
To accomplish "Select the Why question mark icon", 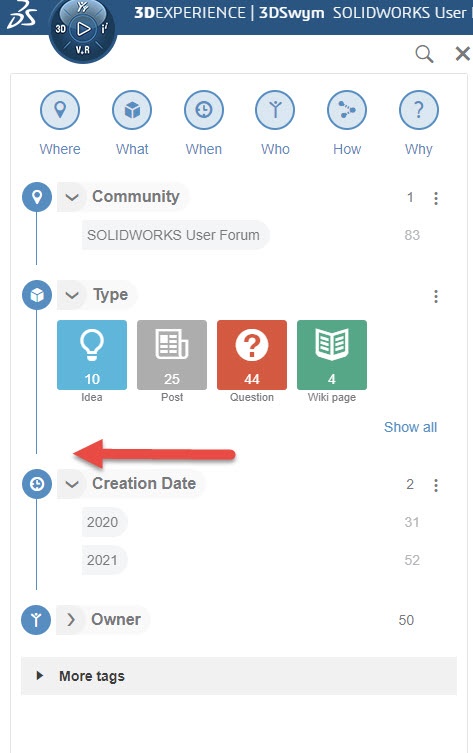I will (419, 110).
